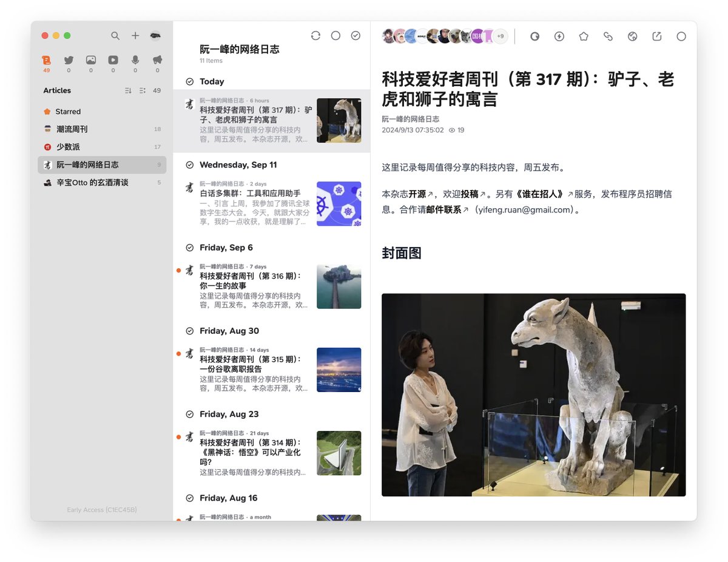728x562 pixels.
Task: Mark Today's section as read
Action: coord(190,81)
